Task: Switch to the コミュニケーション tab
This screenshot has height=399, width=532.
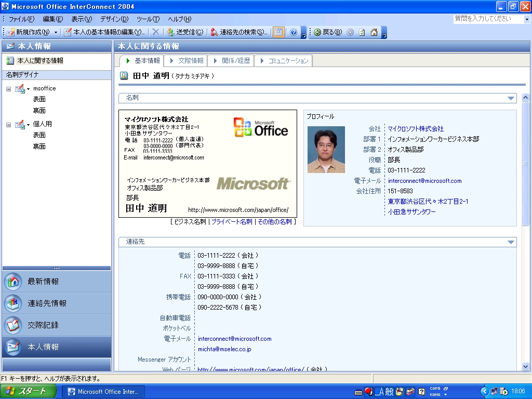Action: (x=284, y=61)
